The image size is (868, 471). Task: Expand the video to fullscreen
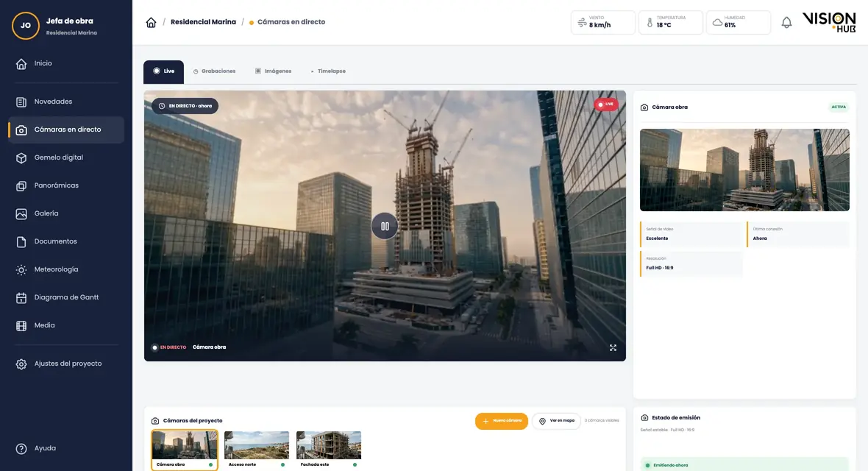pos(613,348)
